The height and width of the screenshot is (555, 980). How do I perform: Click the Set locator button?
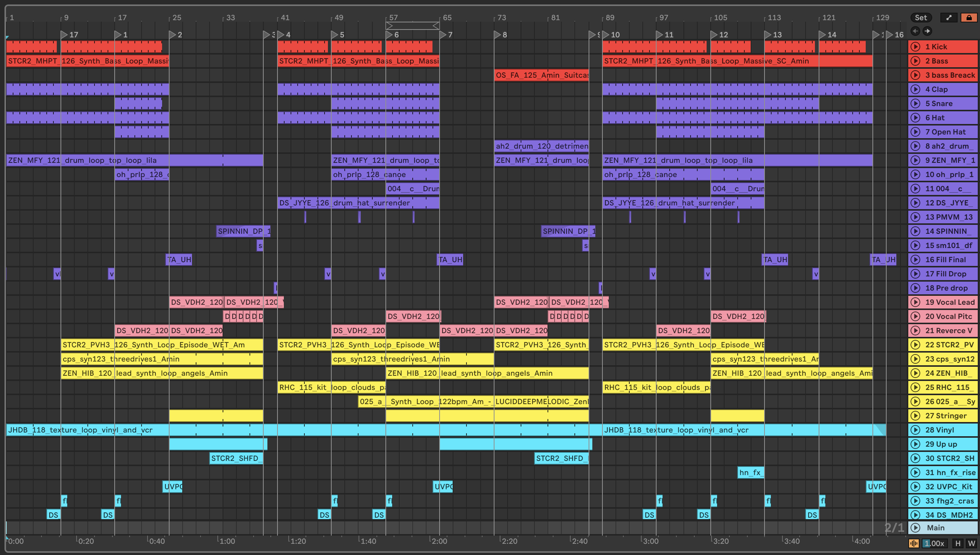point(921,18)
